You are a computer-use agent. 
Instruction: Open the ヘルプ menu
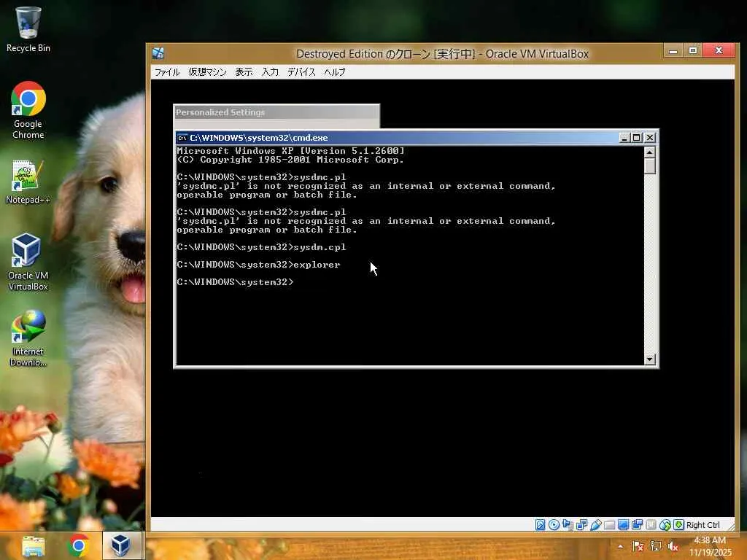[334, 72]
